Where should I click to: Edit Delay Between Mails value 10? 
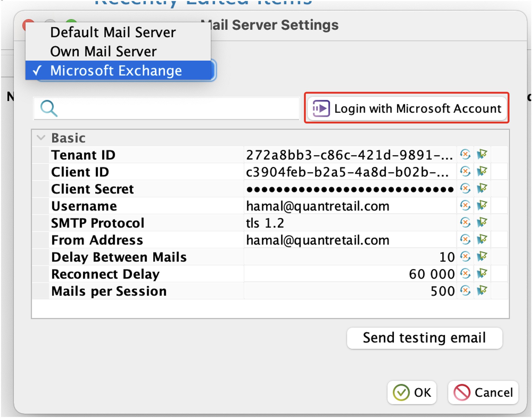pyautogui.click(x=350, y=257)
